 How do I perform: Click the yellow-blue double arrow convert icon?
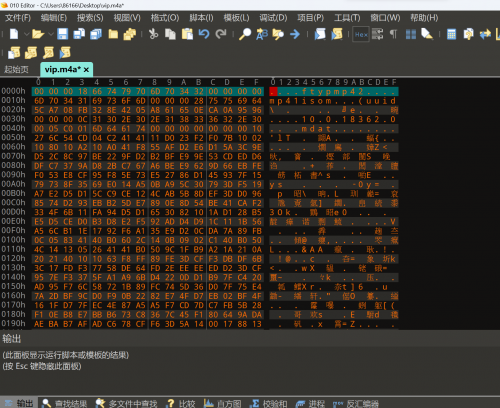pos(485,34)
